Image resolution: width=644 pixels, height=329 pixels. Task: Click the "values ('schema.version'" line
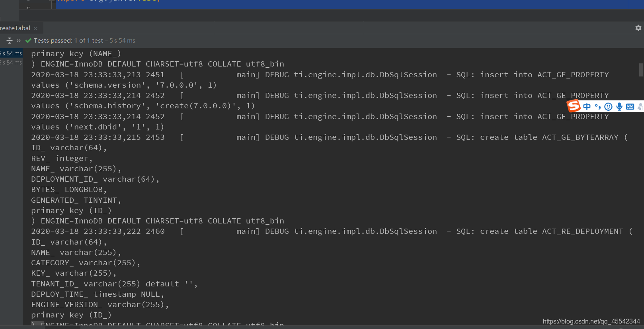pos(124,85)
